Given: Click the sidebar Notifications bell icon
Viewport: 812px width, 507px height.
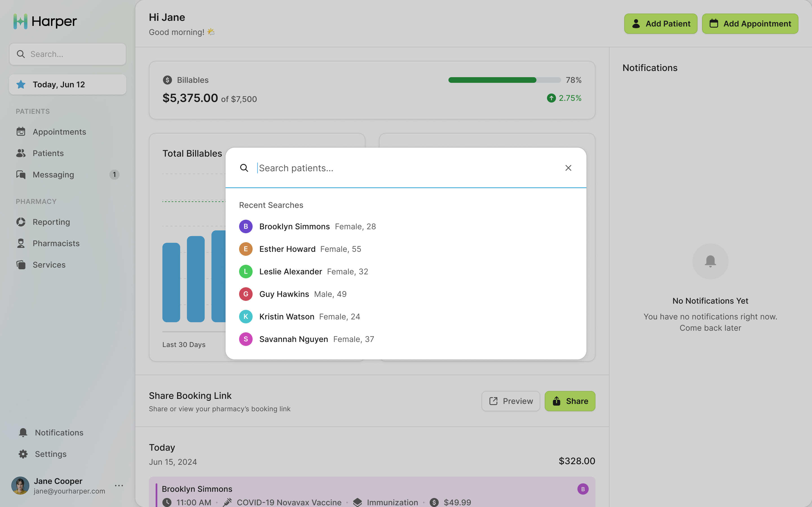Looking at the screenshot, I should [23, 433].
